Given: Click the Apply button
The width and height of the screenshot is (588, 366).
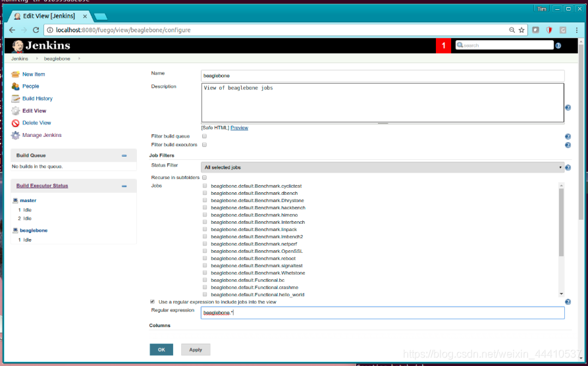Looking at the screenshot, I should point(196,350).
